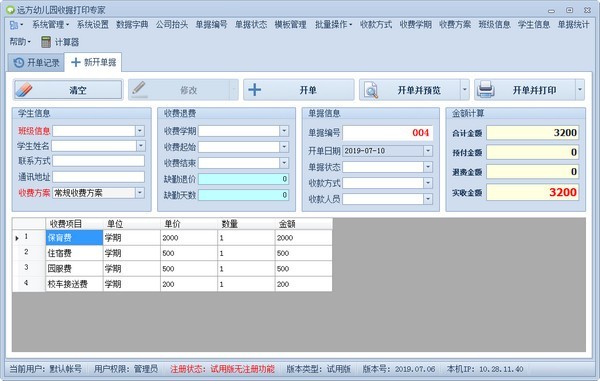Select 保育费 cell in table

pos(74,238)
